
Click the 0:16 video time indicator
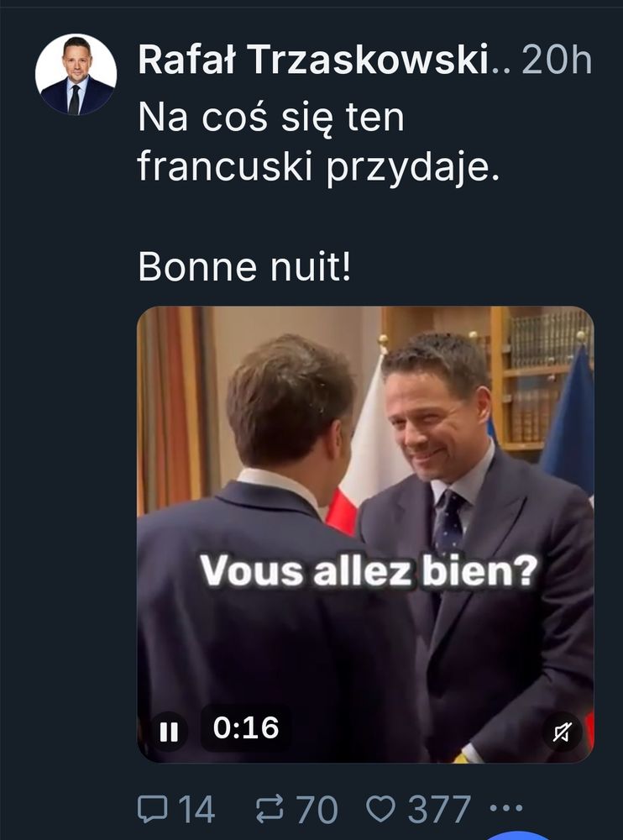coord(246,727)
